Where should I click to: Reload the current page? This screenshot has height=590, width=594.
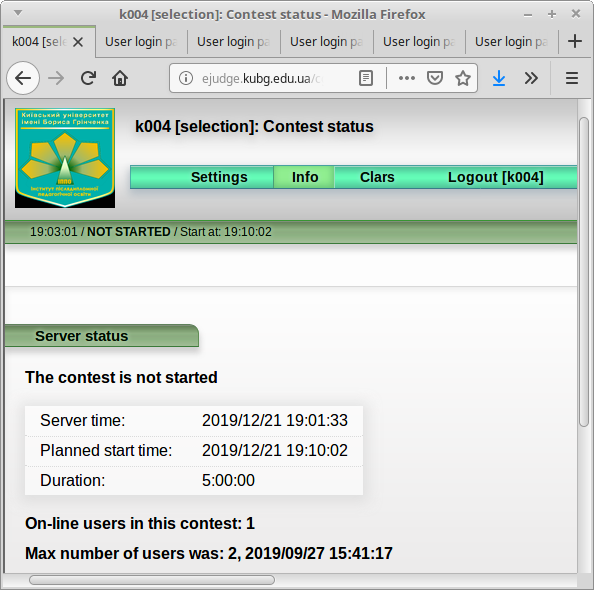[88, 78]
